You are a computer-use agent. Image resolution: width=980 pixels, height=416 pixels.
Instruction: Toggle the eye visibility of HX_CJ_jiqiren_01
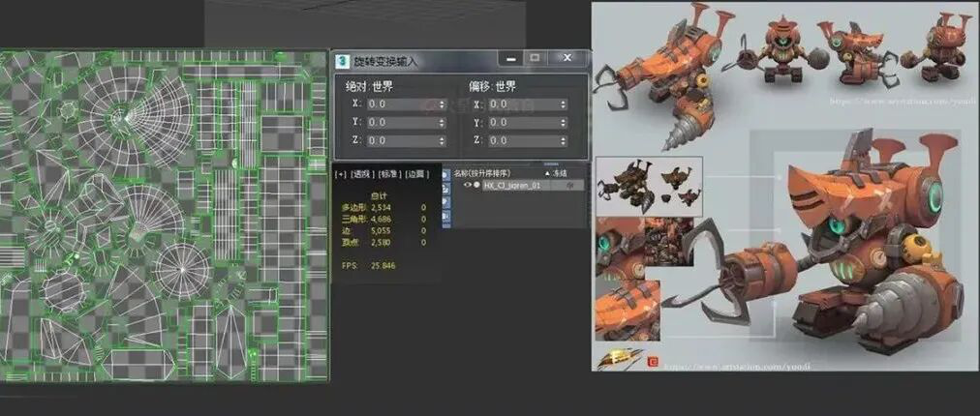tap(467, 185)
